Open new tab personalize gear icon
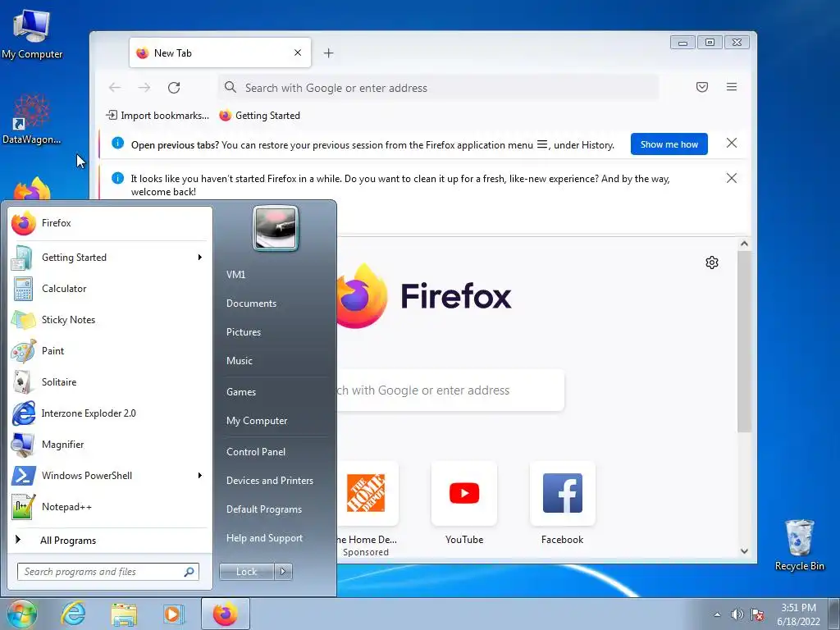 click(711, 262)
